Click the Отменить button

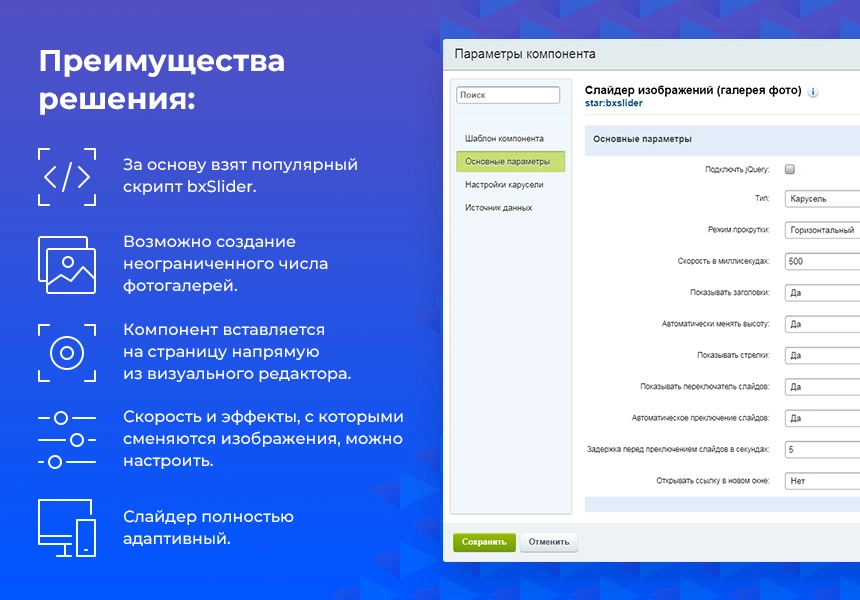pyautogui.click(x=548, y=542)
